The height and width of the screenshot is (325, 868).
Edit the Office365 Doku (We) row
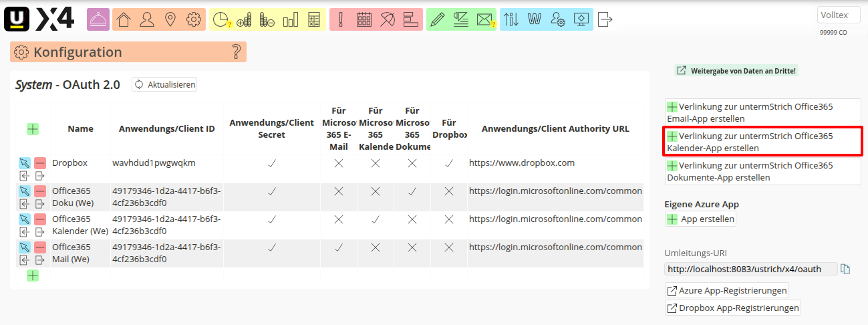point(25,191)
